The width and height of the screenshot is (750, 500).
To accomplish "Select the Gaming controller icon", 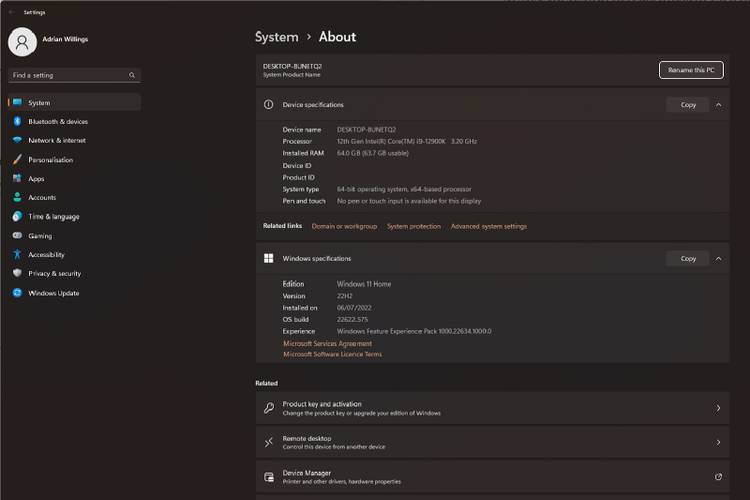I will click(17, 236).
